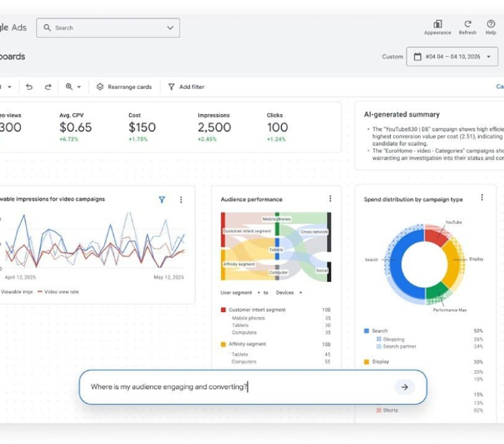Open the search box dropdown chevron
Image resolution: width=504 pixels, height=444 pixels.
coord(170,28)
